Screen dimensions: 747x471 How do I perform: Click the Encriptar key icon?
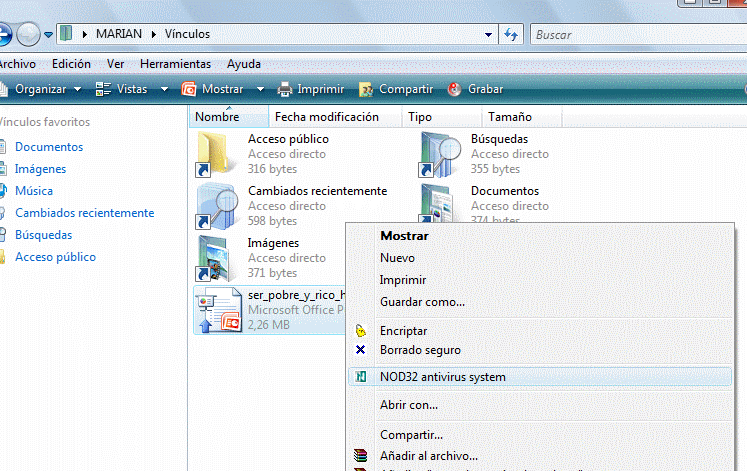click(361, 331)
